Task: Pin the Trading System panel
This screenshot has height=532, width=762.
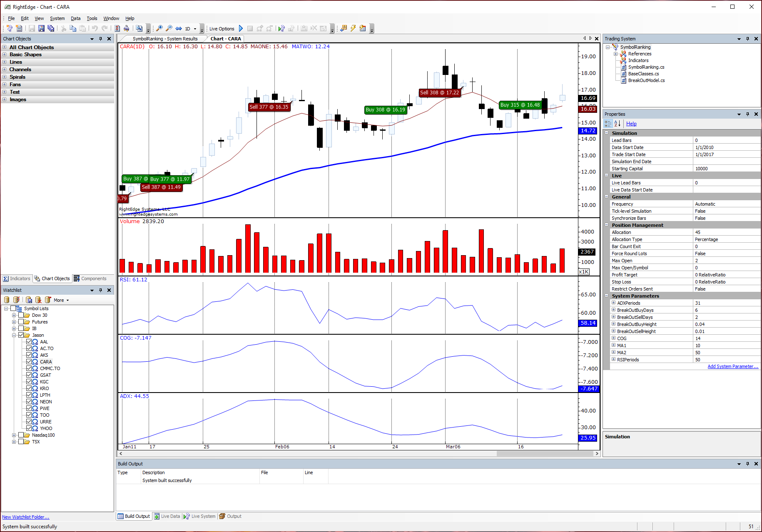Action: (747, 39)
